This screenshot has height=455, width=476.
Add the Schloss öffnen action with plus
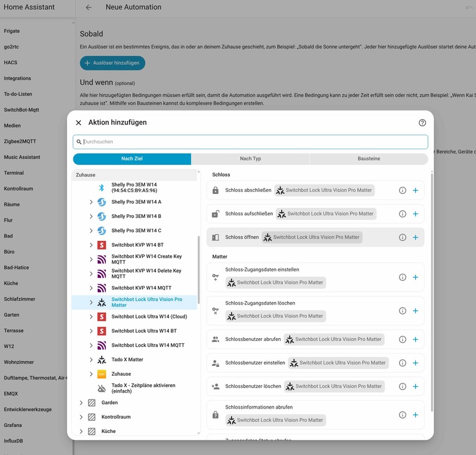415,237
